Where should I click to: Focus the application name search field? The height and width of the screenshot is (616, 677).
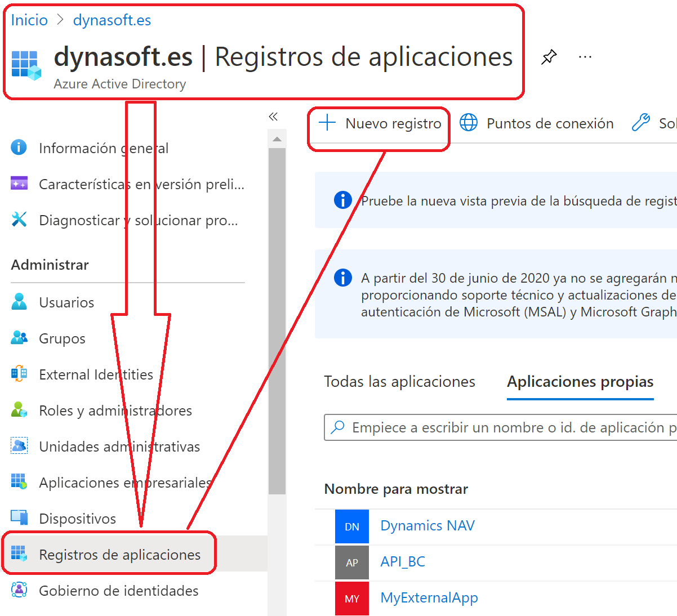pos(501,427)
